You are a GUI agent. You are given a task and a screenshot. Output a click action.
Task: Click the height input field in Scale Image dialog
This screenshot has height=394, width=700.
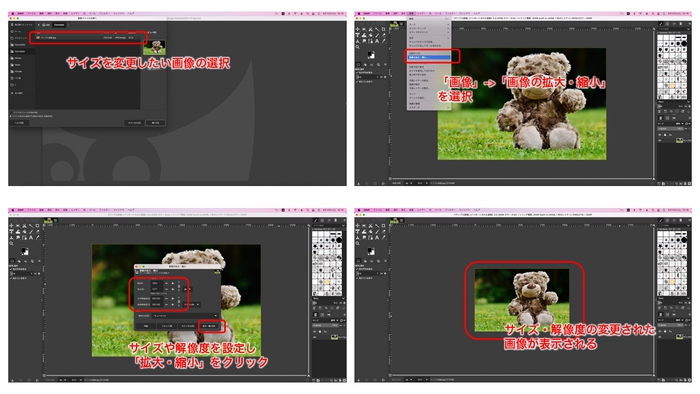157,289
